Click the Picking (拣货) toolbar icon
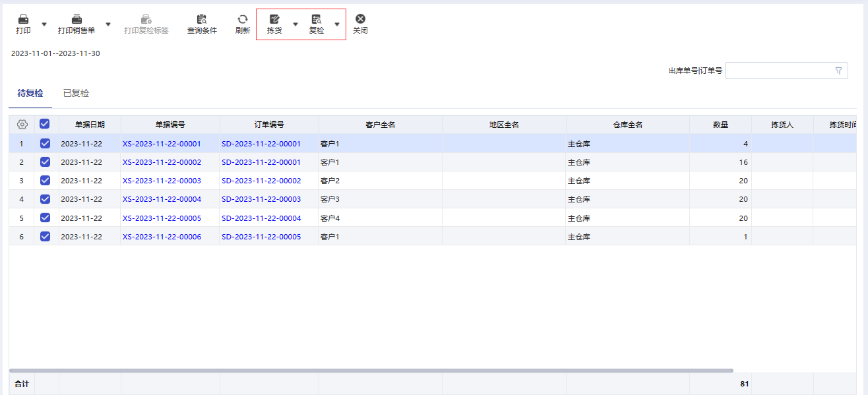 coord(274,20)
